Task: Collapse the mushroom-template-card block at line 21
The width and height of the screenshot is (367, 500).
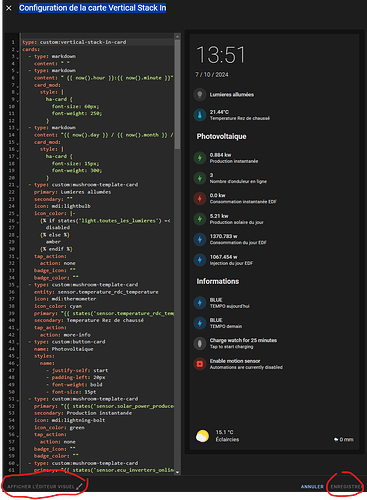Action: tap(17, 185)
